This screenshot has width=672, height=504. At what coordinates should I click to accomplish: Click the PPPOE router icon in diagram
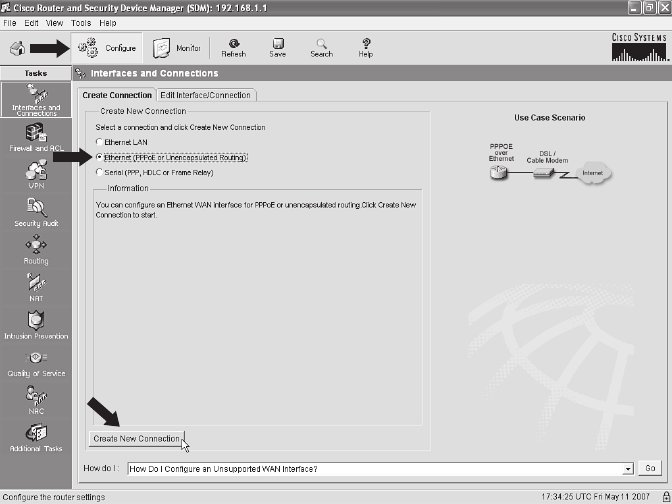[x=498, y=172]
